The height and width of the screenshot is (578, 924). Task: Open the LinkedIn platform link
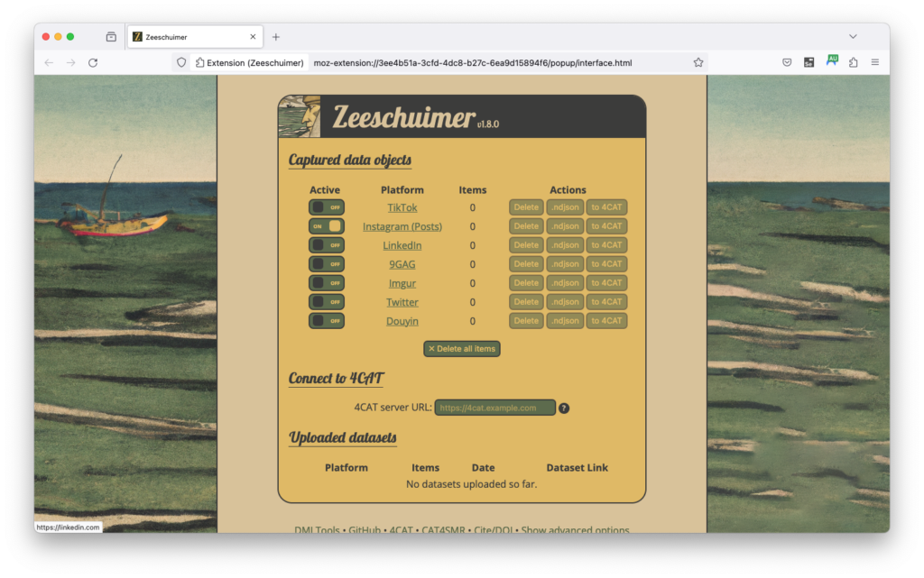coord(402,245)
